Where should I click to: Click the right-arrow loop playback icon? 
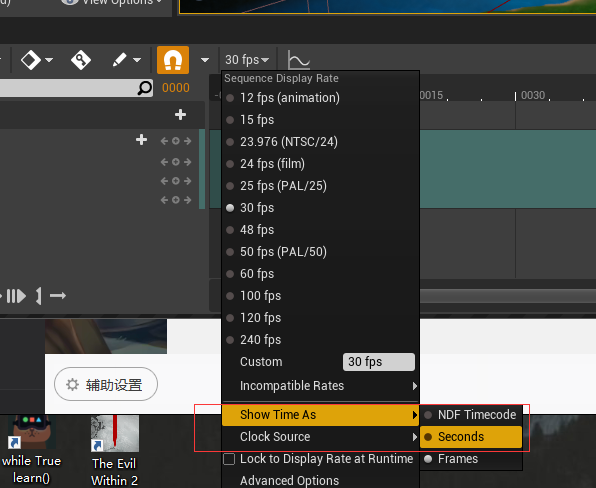tap(58, 296)
